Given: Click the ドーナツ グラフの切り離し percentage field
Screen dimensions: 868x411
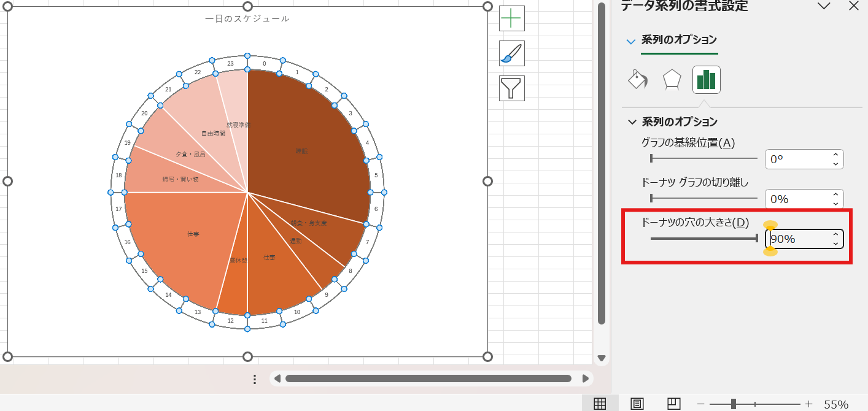Looking at the screenshot, I should coord(797,199).
